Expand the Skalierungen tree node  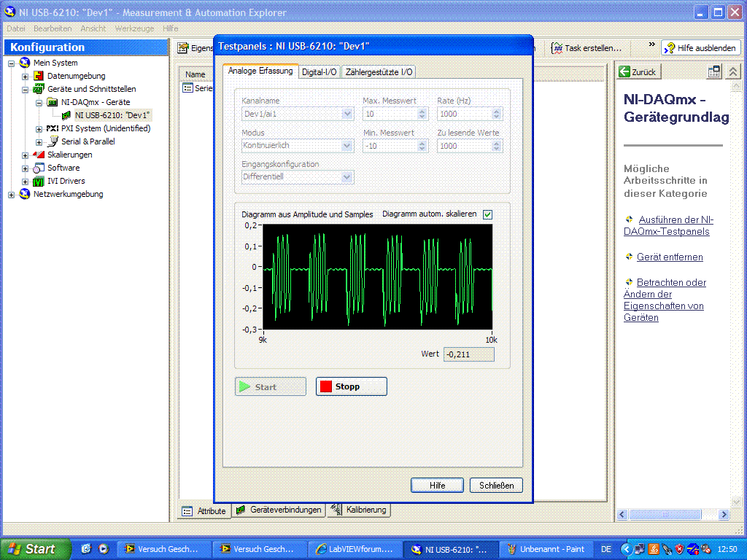(x=26, y=155)
